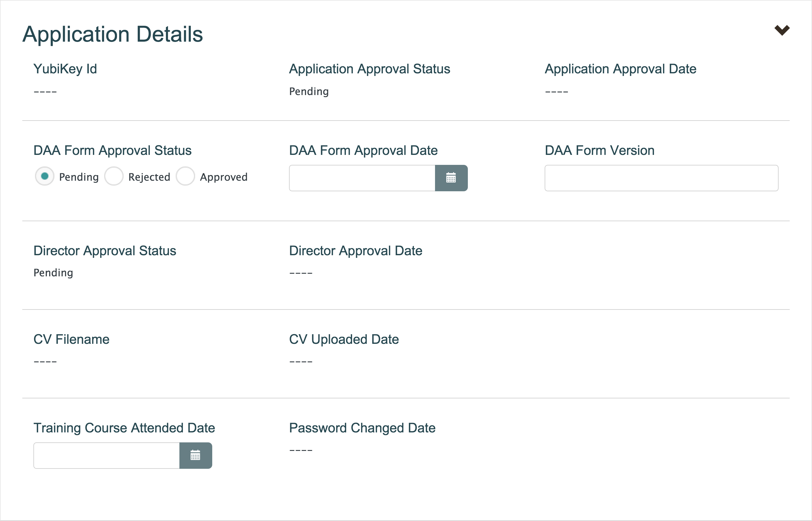Viewport: 812px width, 521px height.
Task: Click the Training Course Attended Date label
Action: [x=124, y=428]
